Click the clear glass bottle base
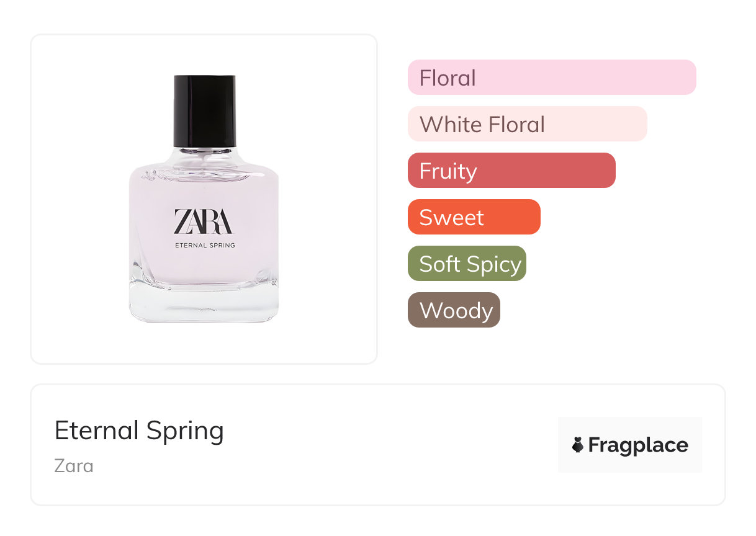Screen dimensions: 756x536 (204, 304)
